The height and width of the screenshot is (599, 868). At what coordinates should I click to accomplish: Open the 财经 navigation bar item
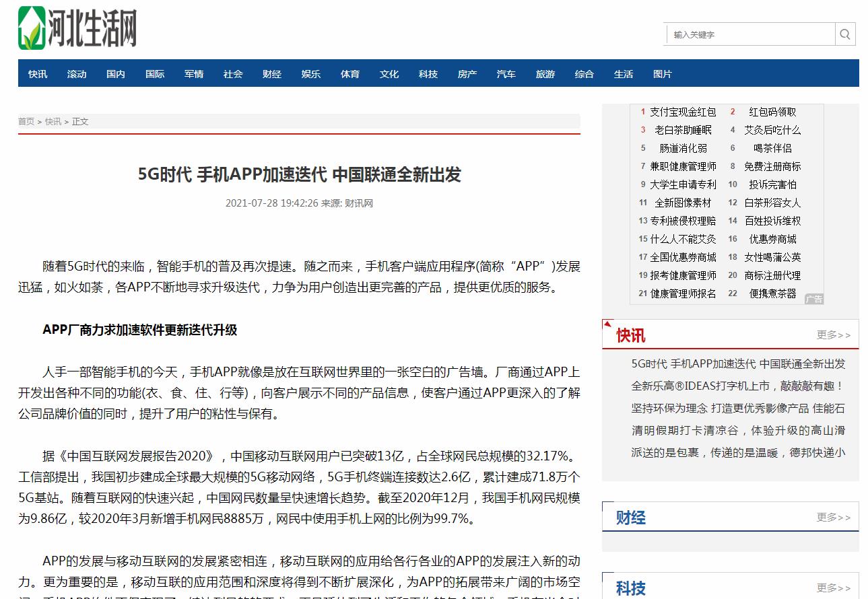272,74
